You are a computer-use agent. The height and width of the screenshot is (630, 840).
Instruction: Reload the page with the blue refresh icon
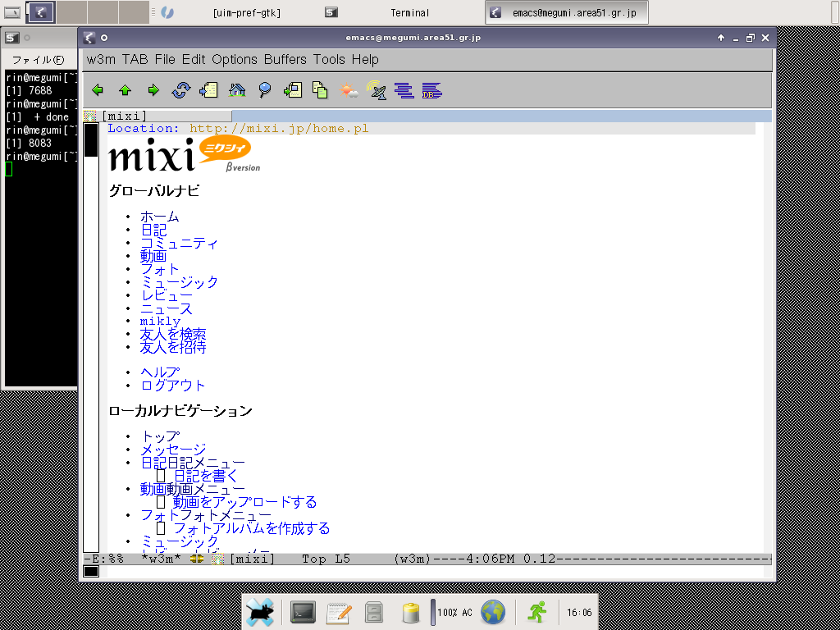(x=180, y=90)
